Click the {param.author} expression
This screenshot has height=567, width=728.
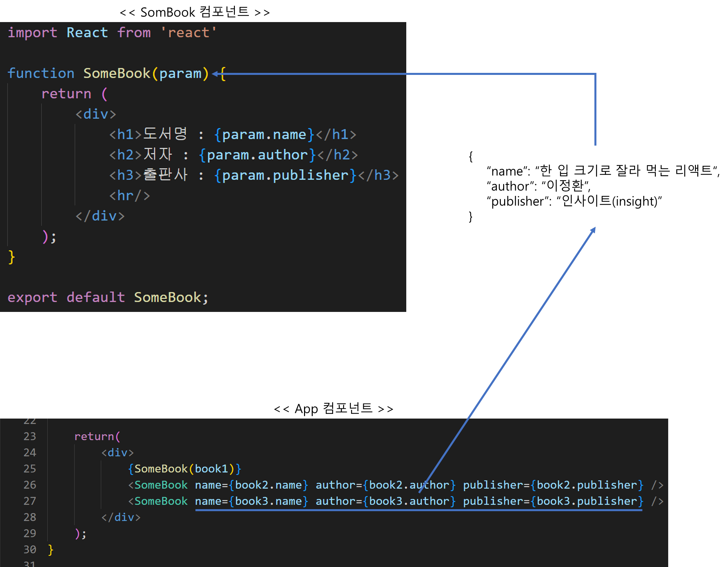point(257,155)
